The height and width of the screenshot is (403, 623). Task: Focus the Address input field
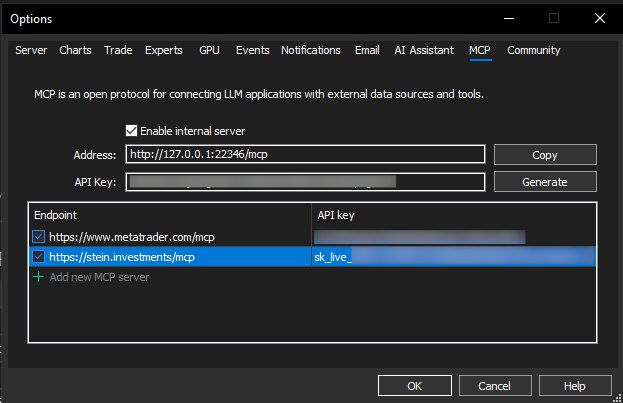[305, 154]
